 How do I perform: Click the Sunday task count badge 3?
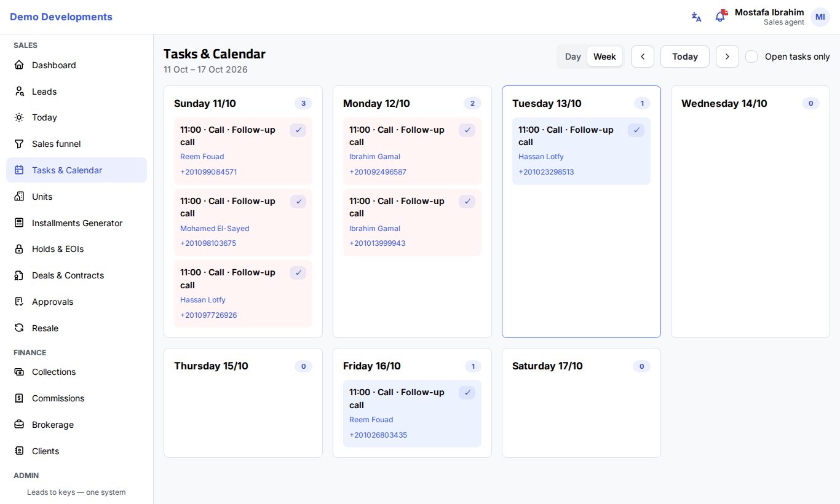pos(303,103)
